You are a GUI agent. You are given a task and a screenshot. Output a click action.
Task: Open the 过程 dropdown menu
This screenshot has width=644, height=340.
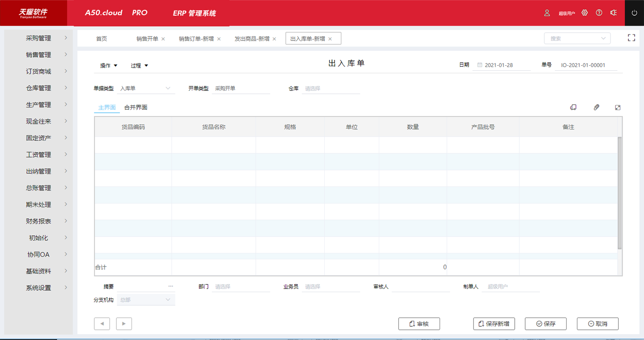(x=139, y=65)
